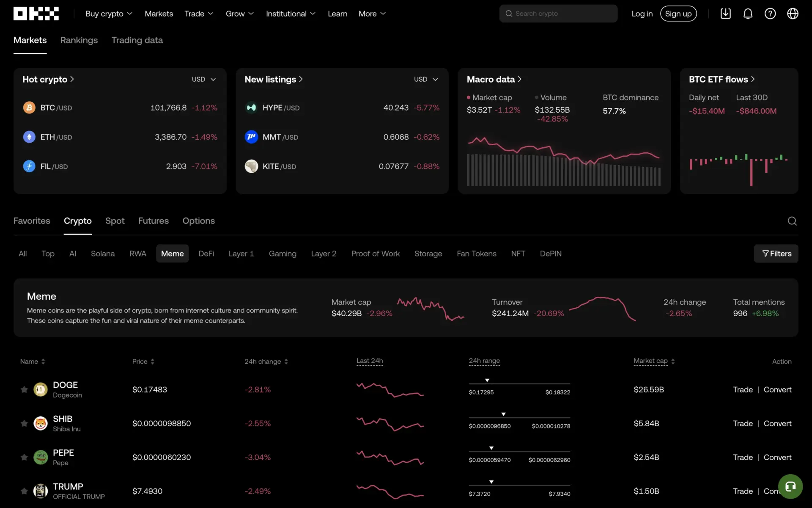
Task: Open the notifications bell
Action: (748, 14)
